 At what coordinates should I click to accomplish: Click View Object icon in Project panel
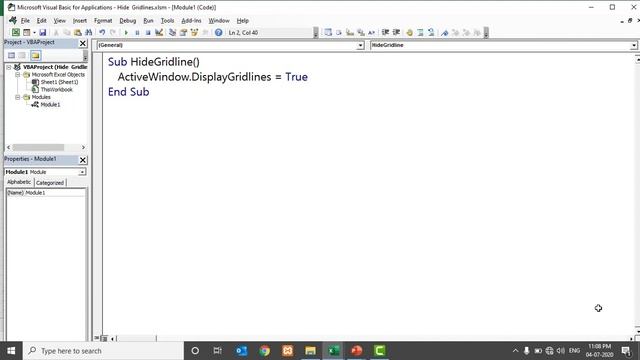point(22,55)
